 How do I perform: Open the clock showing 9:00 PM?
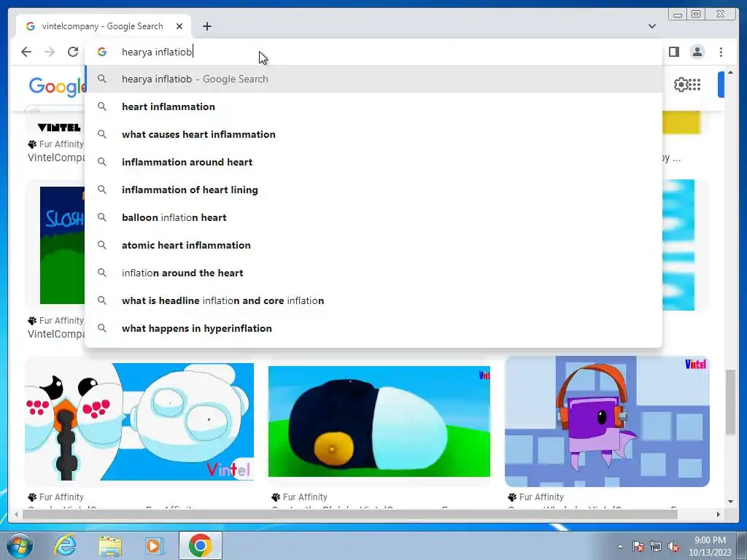pyautogui.click(x=710, y=546)
